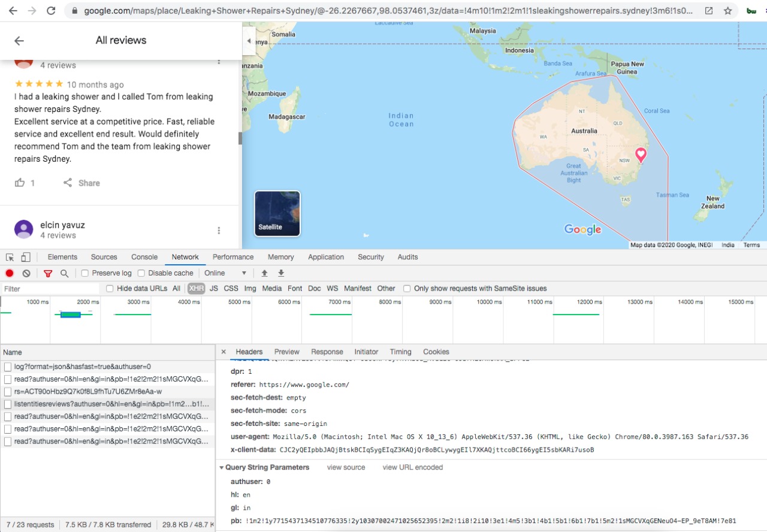This screenshot has width=767, height=532.
Task: Tick the checkbox for the log?format=json request
Action: (8, 367)
